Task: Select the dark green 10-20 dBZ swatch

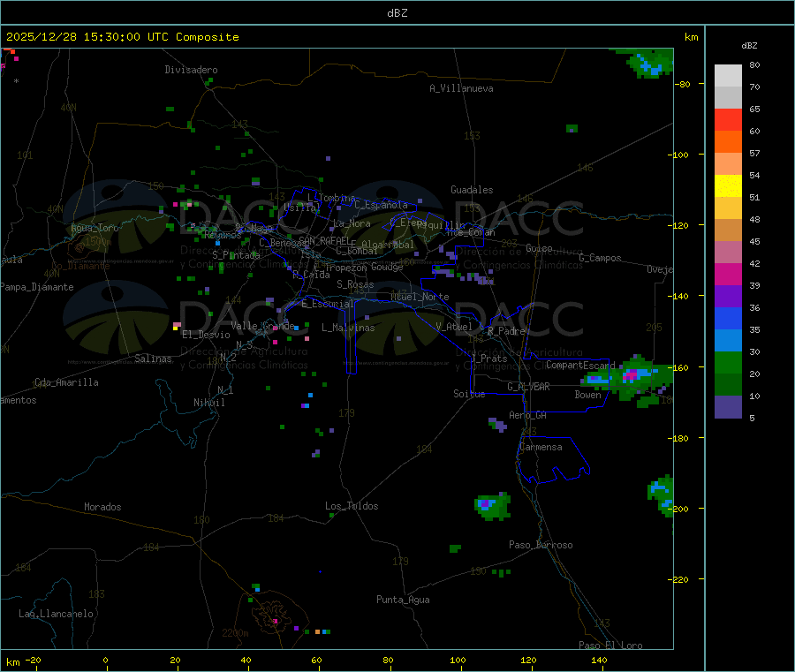Action: (728, 385)
